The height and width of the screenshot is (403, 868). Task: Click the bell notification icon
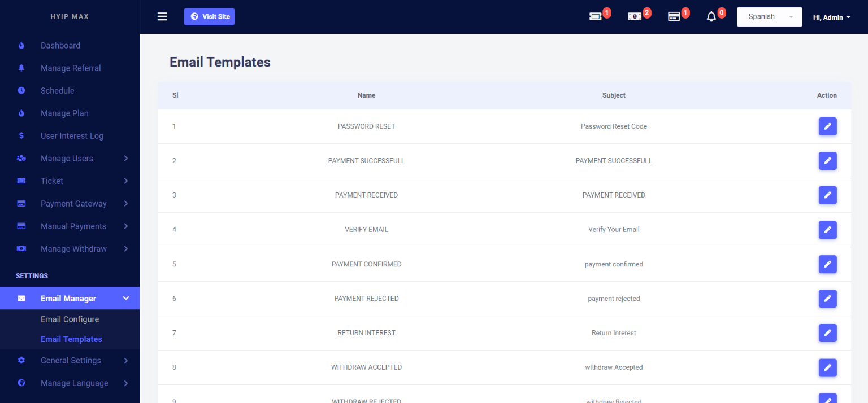(711, 17)
